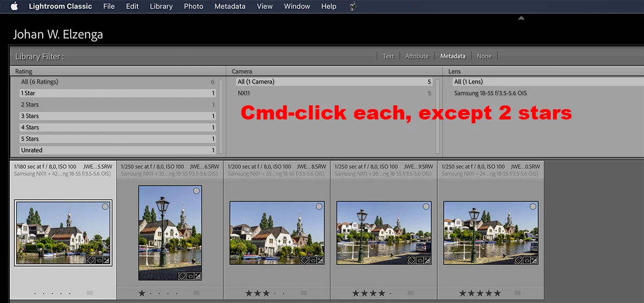Open the Scripts menu icon in menu bar

click(353, 6)
